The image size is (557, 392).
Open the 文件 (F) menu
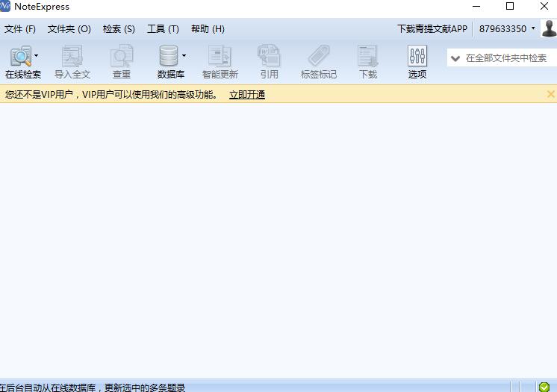click(20, 29)
